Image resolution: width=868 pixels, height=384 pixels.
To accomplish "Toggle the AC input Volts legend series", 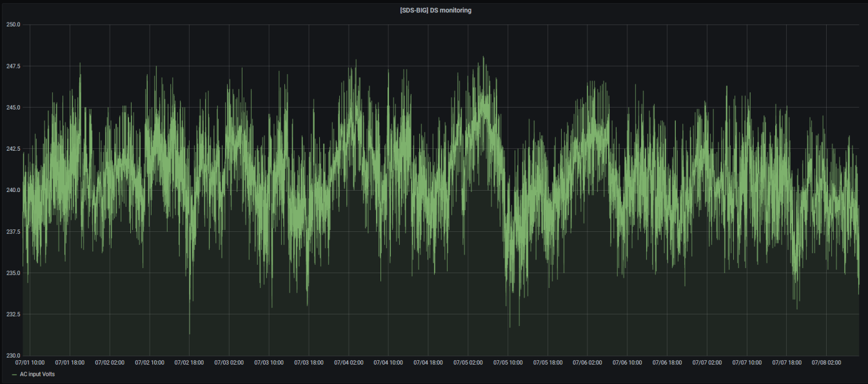I will (37, 374).
